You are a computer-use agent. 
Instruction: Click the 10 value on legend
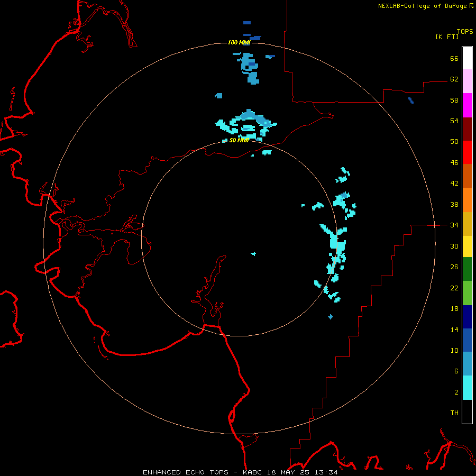pyautogui.click(x=454, y=350)
